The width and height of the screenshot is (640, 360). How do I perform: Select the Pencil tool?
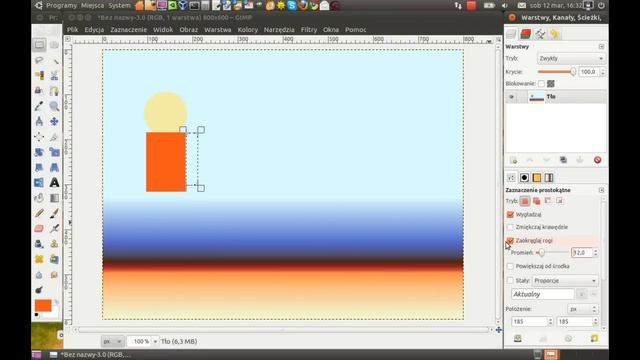39,213
